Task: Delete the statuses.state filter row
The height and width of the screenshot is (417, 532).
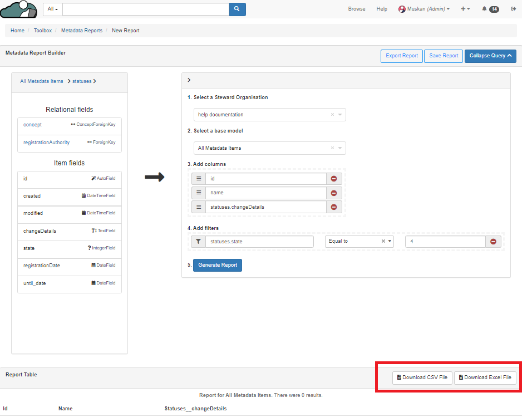Action: coord(493,242)
